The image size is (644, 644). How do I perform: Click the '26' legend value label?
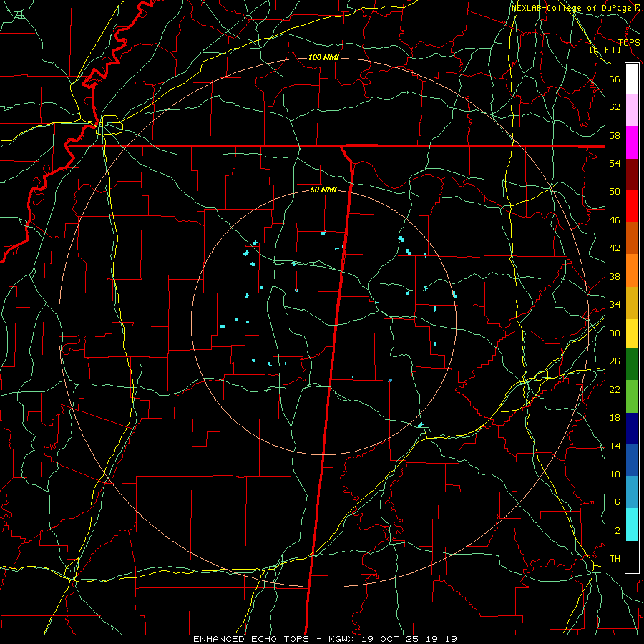[x=615, y=361]
